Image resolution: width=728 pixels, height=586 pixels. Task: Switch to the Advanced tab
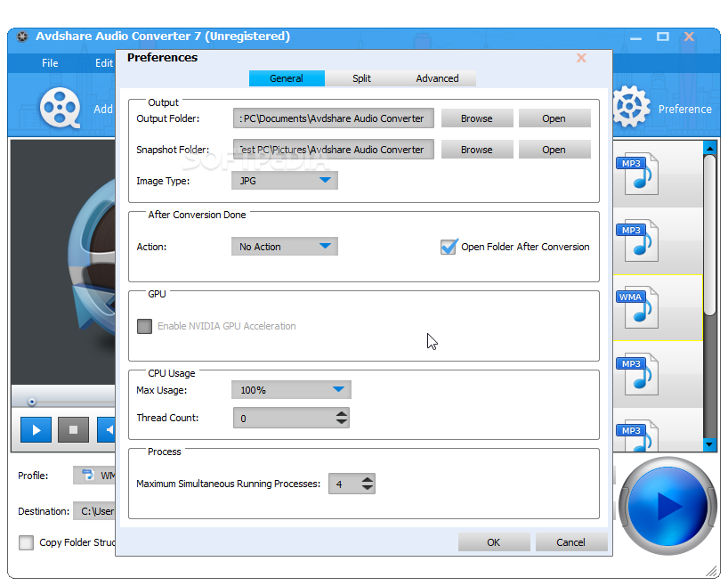[437, 78]
